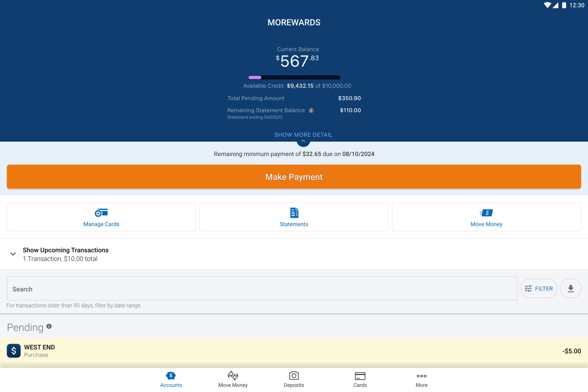Screen dimensions: 588x392
Task: Click SHOW MORE DETAIL link
Action: [x=303, y=135]
